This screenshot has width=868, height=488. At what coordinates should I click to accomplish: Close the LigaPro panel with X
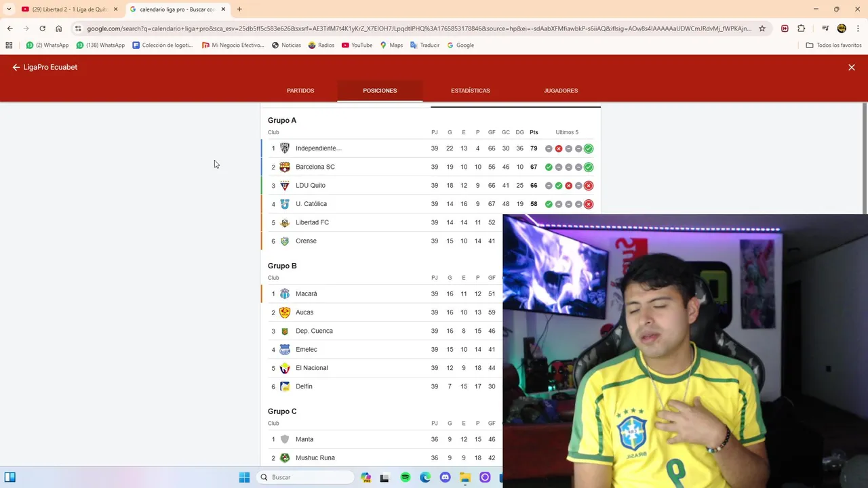click(x=852, y=67)
